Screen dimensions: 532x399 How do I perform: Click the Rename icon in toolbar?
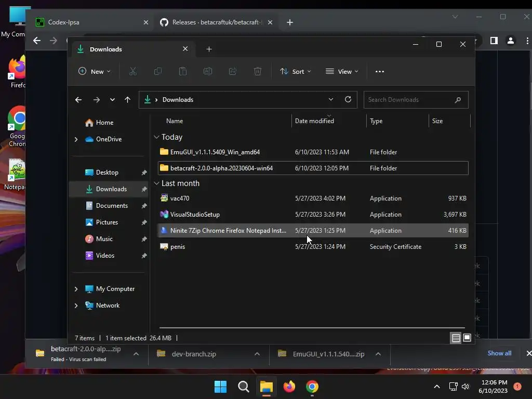pos(208,71)
